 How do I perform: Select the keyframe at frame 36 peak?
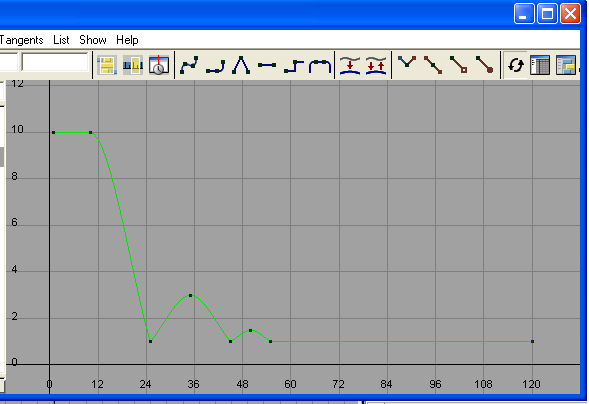(x=190, y=295)
